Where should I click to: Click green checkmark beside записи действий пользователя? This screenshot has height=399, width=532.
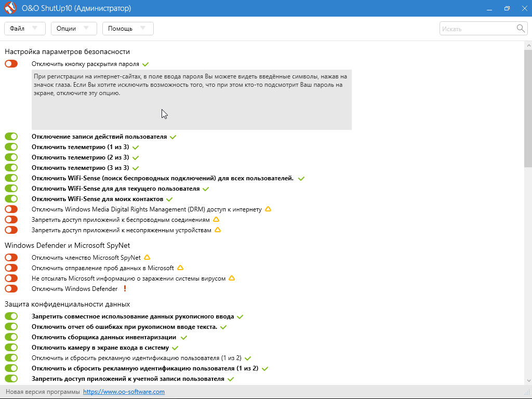173,137
